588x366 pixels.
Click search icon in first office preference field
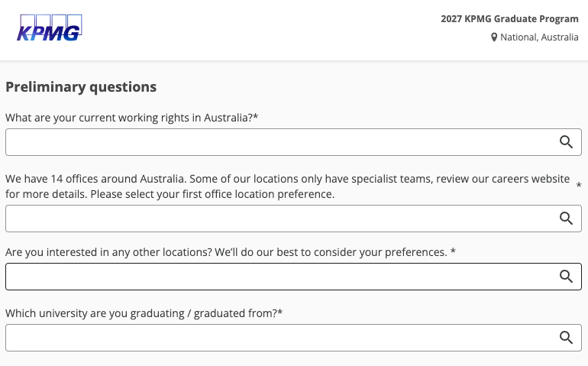pos(566,219)
